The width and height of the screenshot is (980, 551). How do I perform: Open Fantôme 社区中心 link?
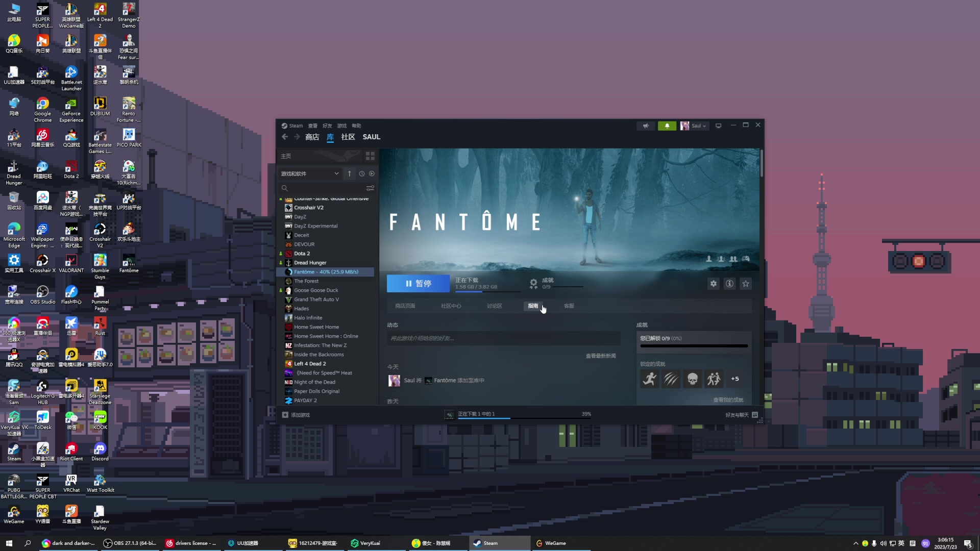pyautogui.click(x=451, y=306)
